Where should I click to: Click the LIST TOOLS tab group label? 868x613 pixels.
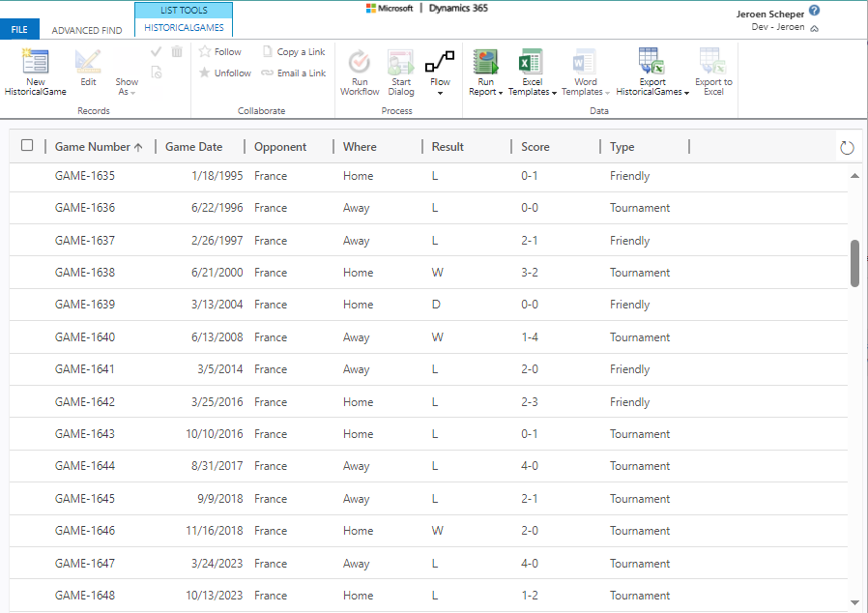[x=184, y=10]
